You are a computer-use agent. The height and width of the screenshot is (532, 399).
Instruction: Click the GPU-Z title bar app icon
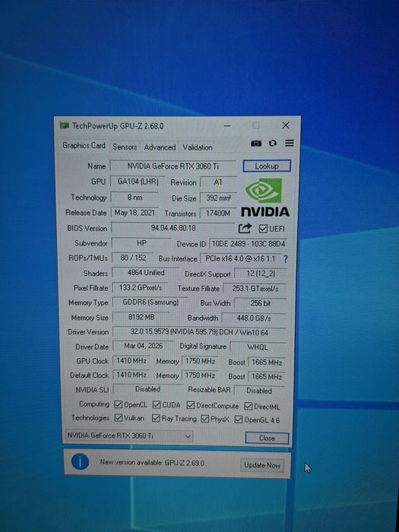[x=65, y=125]
